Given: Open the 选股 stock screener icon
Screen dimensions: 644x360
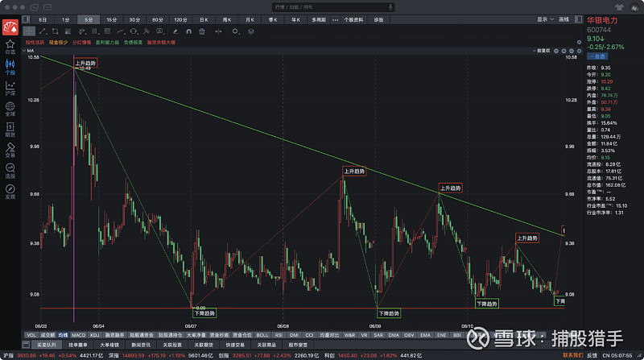Looking at the screenshot, I should (x=10, y=171).
